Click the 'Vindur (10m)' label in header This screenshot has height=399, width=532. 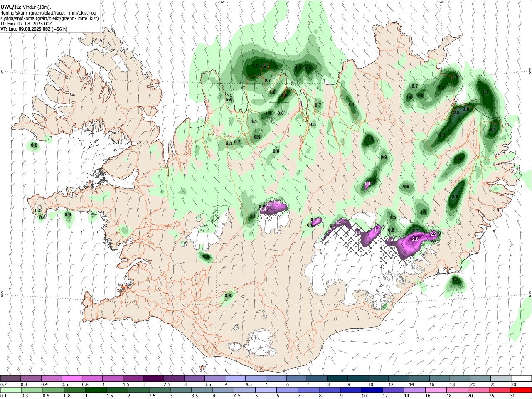coord(37,7)
